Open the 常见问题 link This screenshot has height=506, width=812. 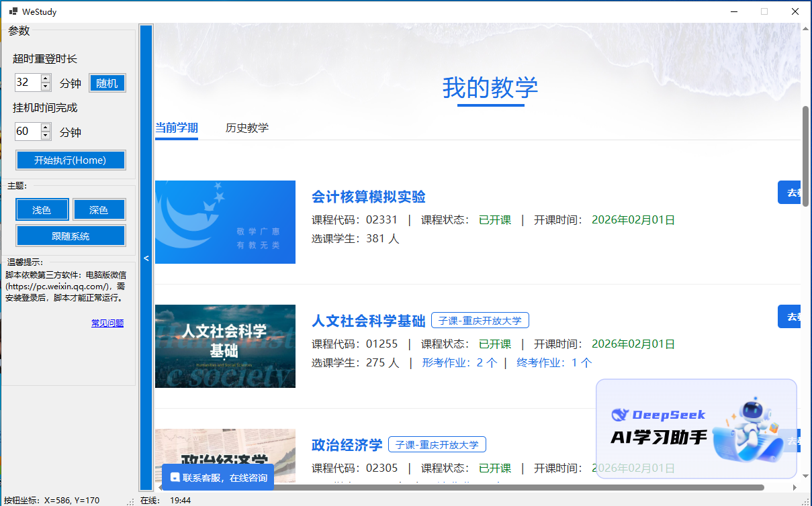(x=107, y=323)
